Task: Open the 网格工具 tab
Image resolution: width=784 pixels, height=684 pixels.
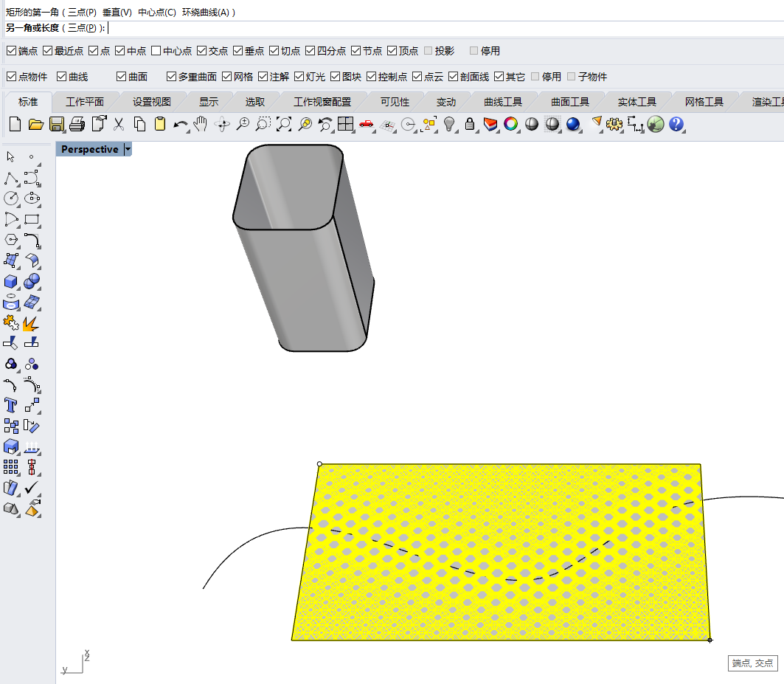Action: pyautogui.click(x=704, y=102)
